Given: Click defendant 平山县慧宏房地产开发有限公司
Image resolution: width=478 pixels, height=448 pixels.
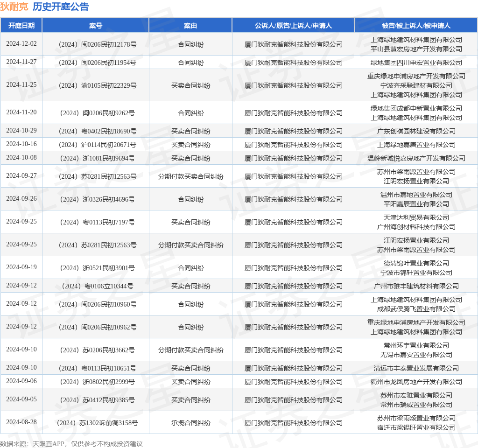Looking at the screenshot, I should click(416, 49).
